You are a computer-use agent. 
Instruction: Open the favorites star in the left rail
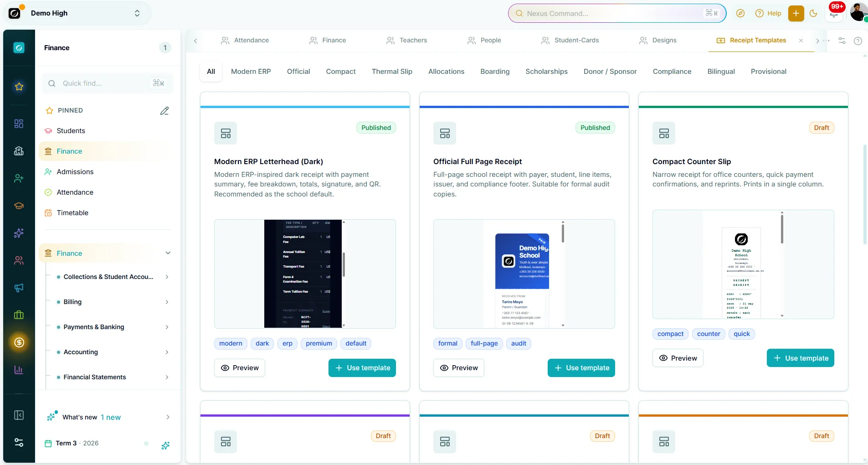19,87
